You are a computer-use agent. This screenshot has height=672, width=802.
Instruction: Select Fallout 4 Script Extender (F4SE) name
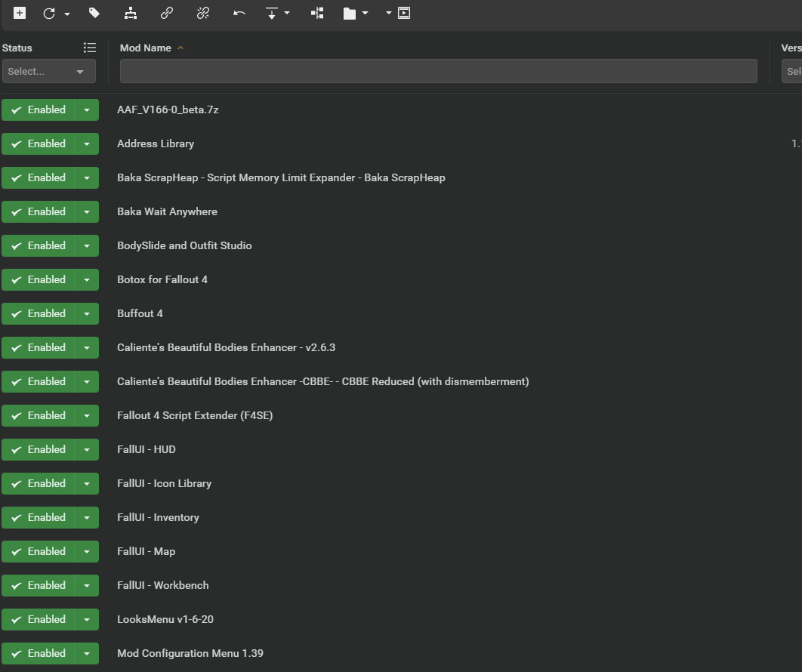pos(195,415)
